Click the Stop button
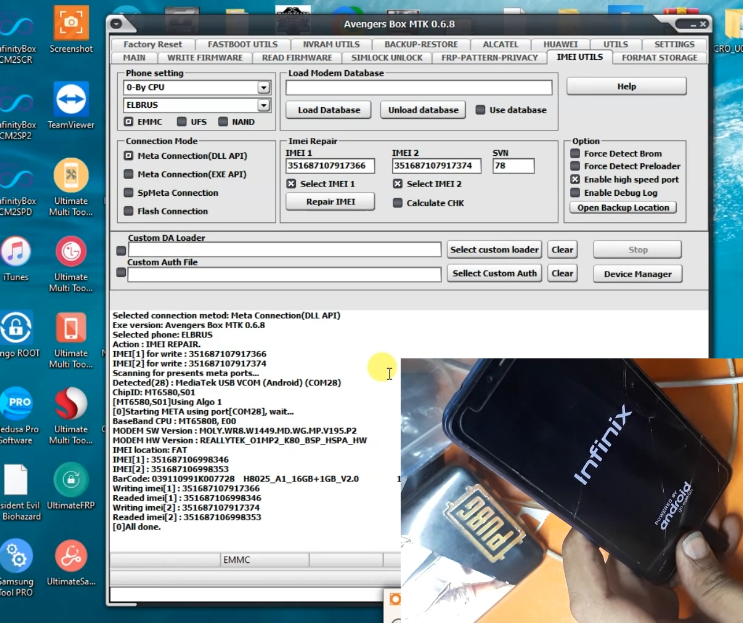 point(637,250)
